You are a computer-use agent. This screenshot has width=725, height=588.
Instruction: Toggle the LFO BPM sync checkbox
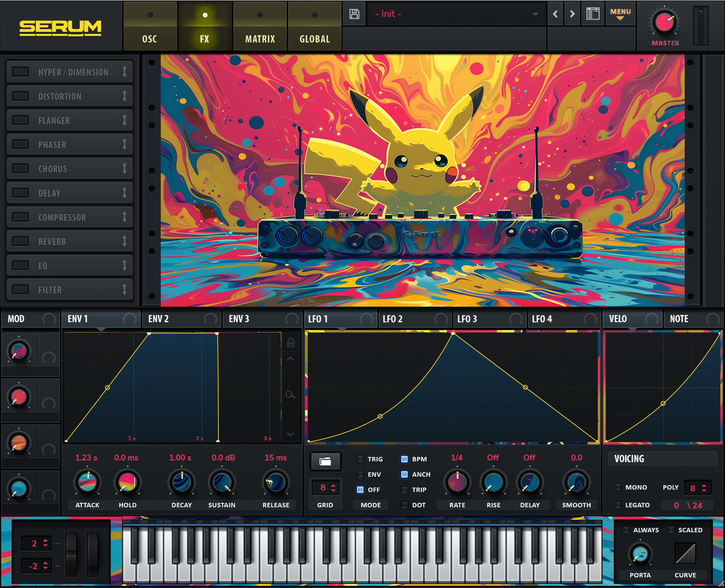click(404, 459)
